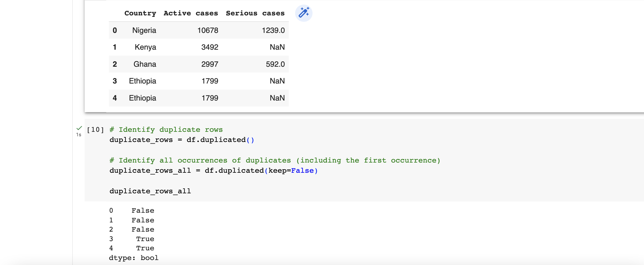Image resolution: width=644 pixels, height=265 pixels.
Task: Click the output line '0 False'
Action: 131,211
